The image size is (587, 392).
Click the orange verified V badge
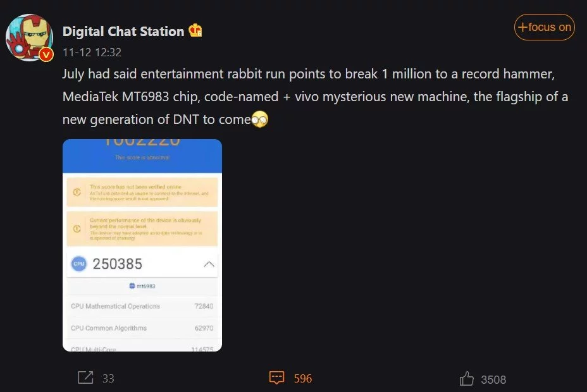coord(46,55)
